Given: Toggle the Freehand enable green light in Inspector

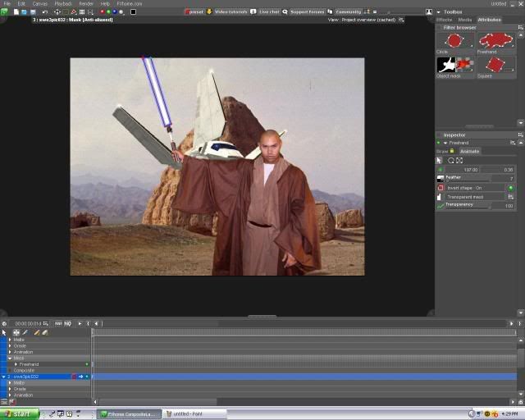Looking at the screenshot, I should click(439, 143).
